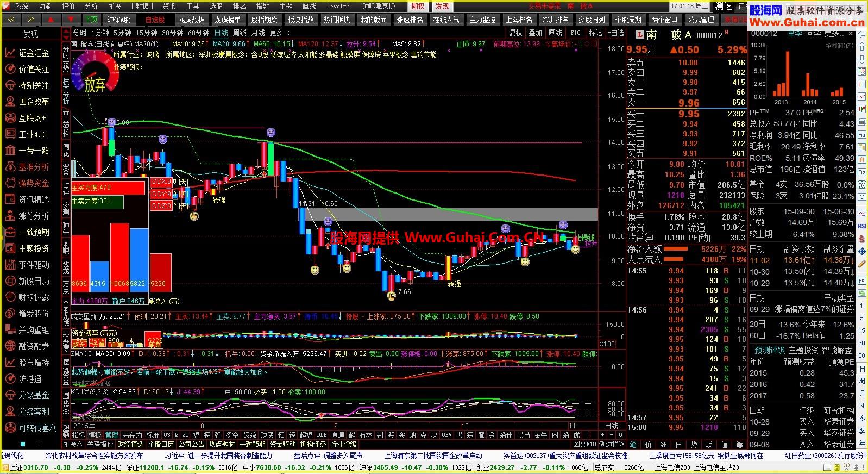The width and height of the screenshot is (868, 474).
Task: Click the 板块指数 toolbar button
Action: coord(301,19)
